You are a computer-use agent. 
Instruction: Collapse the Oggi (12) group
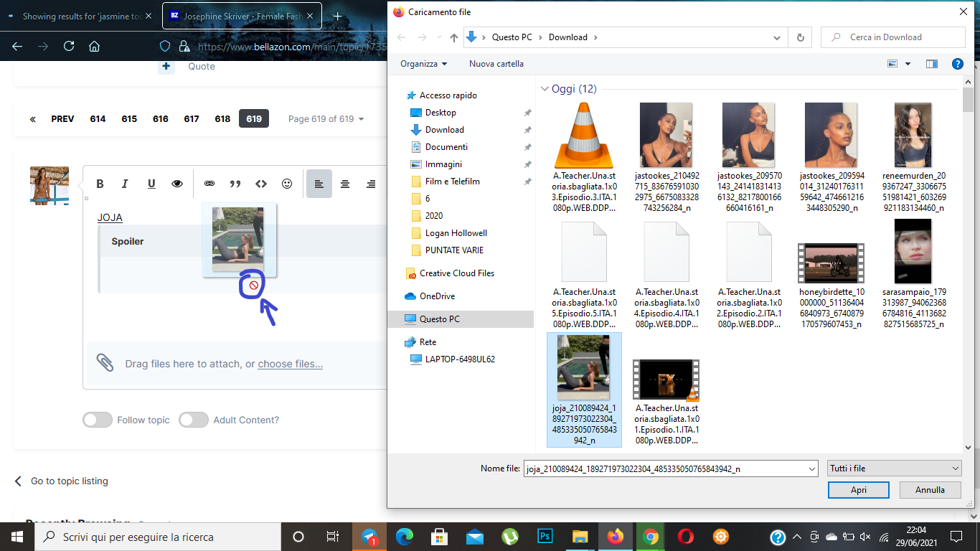click(545, 89)
